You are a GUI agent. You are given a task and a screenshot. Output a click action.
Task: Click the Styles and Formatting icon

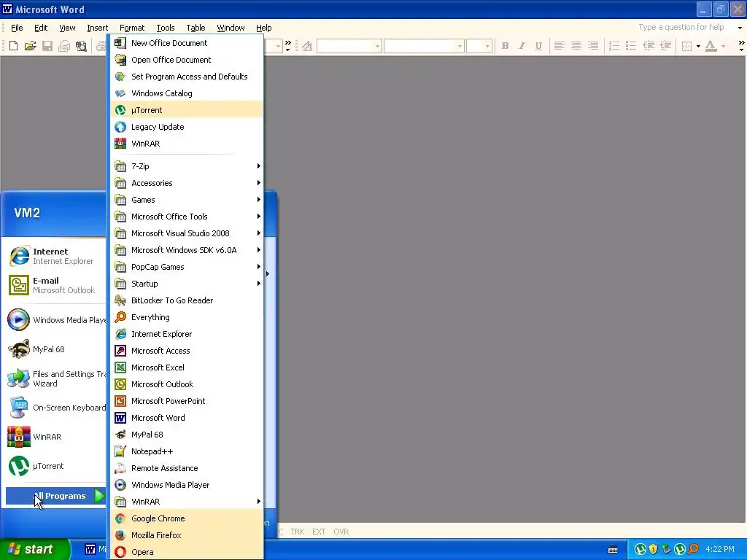[307, 46]
